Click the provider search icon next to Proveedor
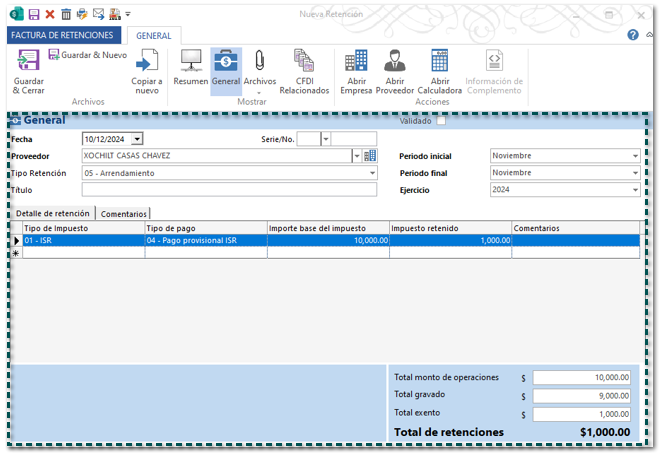662x457 pixels. pyautogui.click(x=370, y=156)
